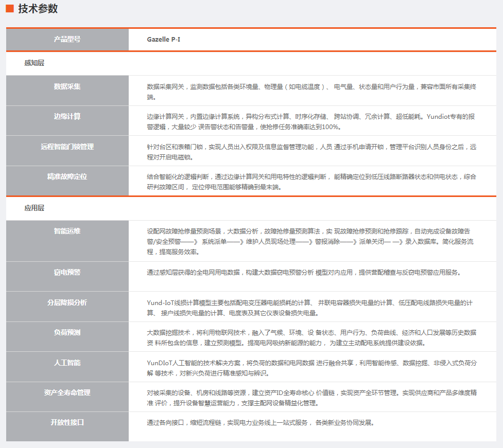
Task: Click the orange square beside 技术参数
Action: 9,9
